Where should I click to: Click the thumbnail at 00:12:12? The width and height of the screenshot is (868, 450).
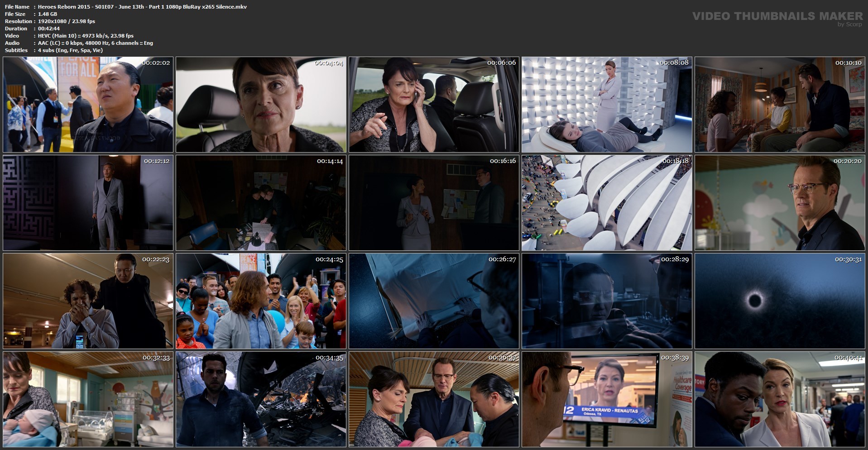coord(88,203)
